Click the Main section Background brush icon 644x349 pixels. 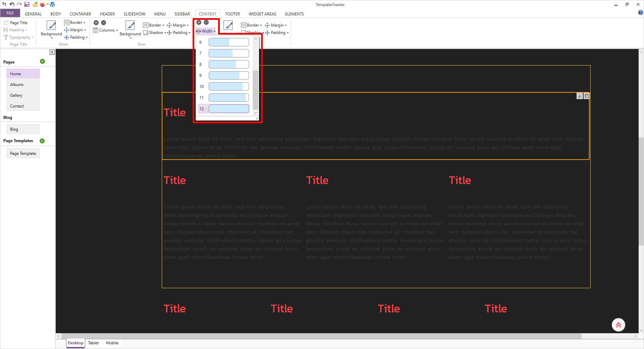pyautogui.click(x=51, y=26)
